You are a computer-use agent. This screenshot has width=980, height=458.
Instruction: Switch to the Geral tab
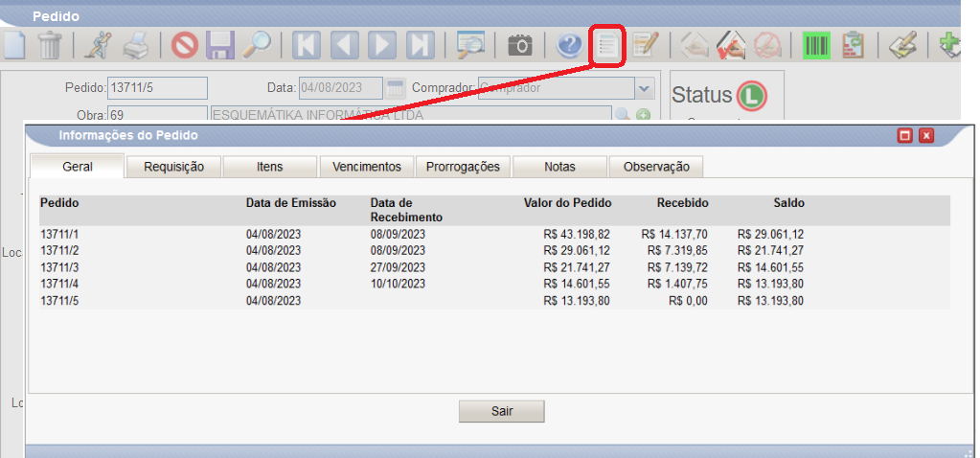click(x=78, y=167)
